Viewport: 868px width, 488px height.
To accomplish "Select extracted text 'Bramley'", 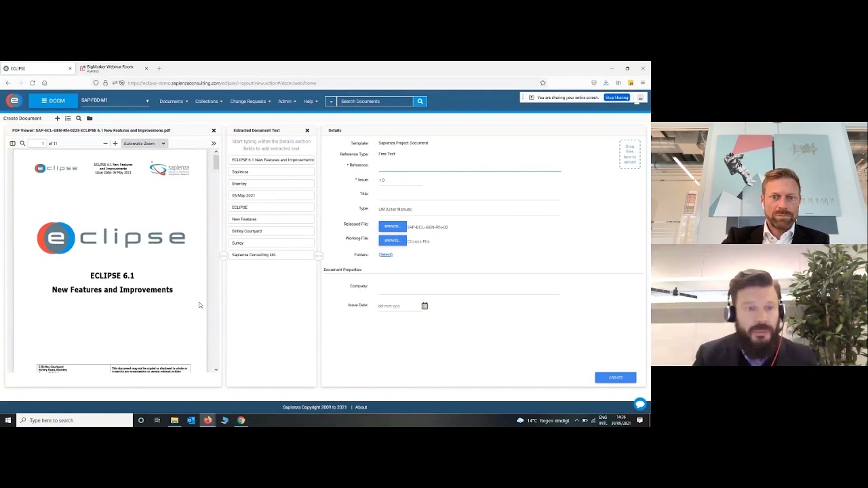I will (x=273, y=184).
